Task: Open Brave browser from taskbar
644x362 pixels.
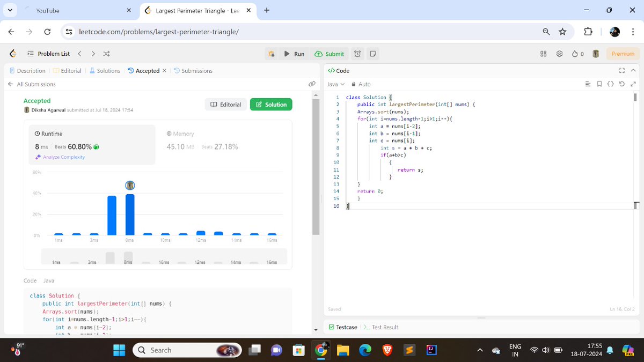Action: coord(387,350)
